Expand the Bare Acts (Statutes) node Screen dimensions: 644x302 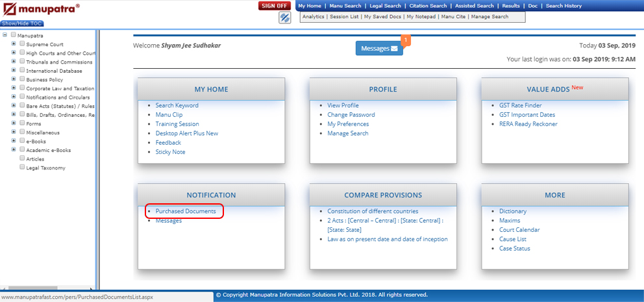(x=14, y=106)
